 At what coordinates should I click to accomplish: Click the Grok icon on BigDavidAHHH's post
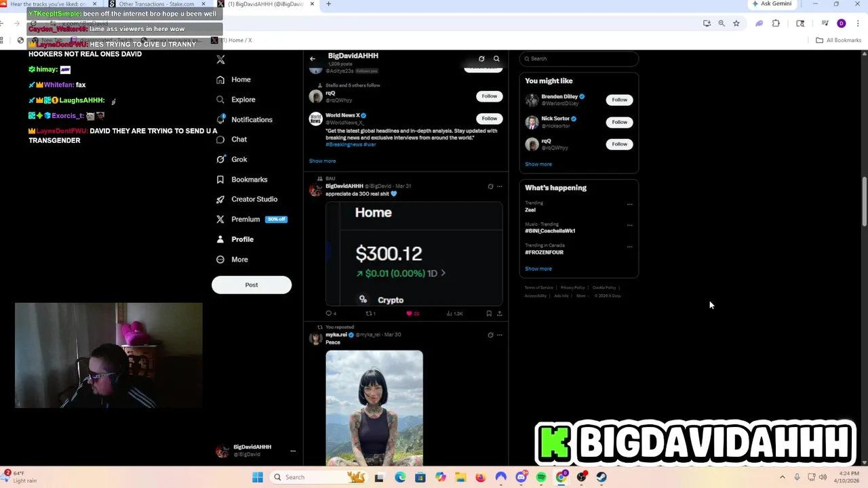pyautogui.click(x=490, y=186)
